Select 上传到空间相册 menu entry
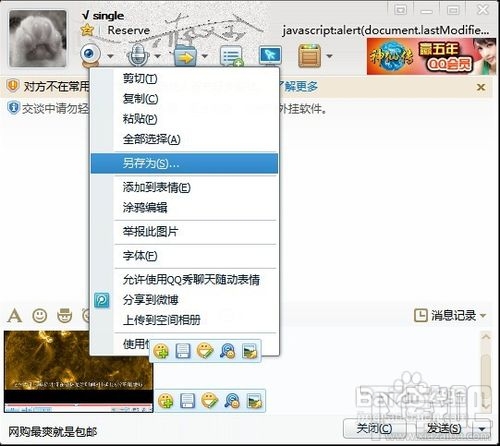The height and width of the screenshot is (446, 500). pos(184,320)
